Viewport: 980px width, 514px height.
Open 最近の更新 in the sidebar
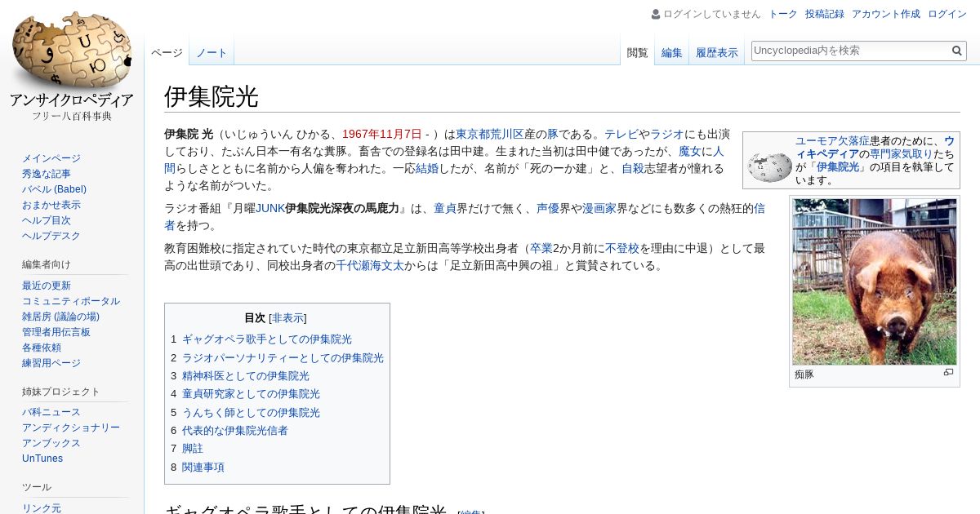point(47,286)
